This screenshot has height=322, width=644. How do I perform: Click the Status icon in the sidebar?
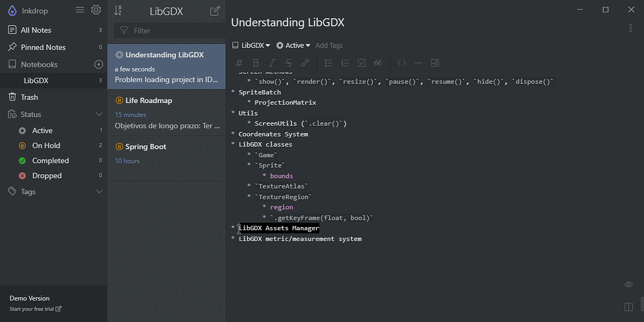pyautogui.click(x=12, y=114)
